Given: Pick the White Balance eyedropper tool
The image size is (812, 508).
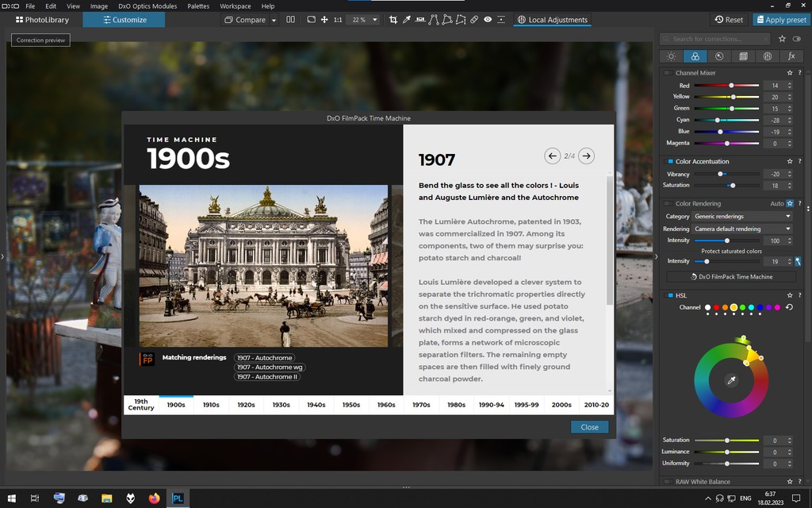Looking at the screenshot, I should [407, 20].
